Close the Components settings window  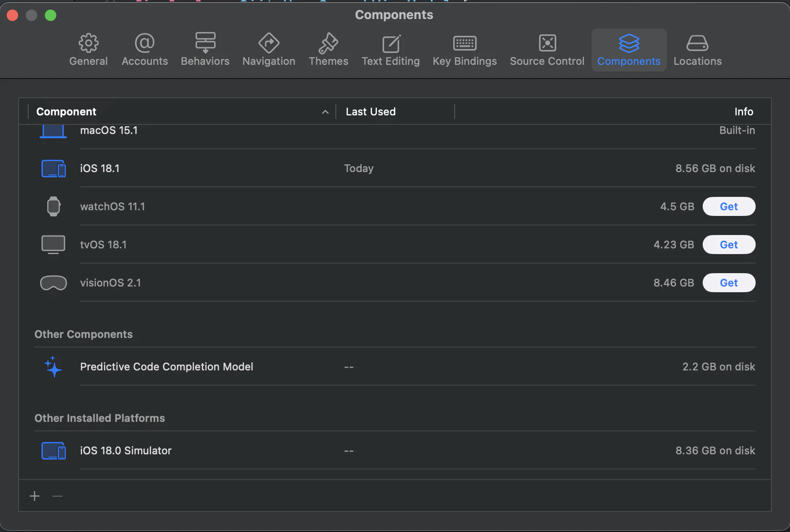(12, 15)
